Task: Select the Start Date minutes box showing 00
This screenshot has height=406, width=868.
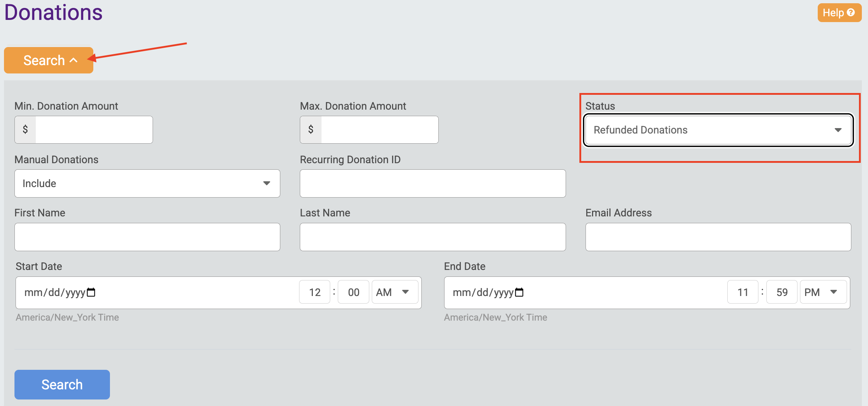Action: [353, 292]
